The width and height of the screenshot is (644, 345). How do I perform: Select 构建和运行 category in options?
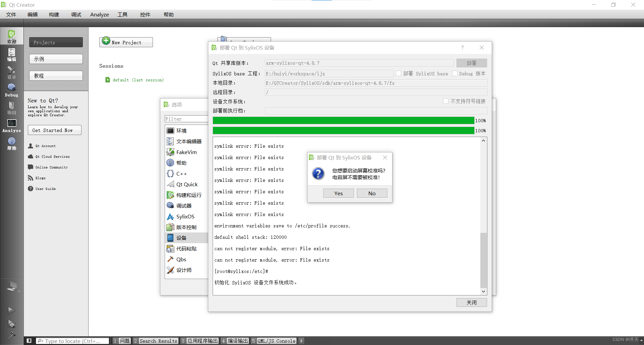187,195
